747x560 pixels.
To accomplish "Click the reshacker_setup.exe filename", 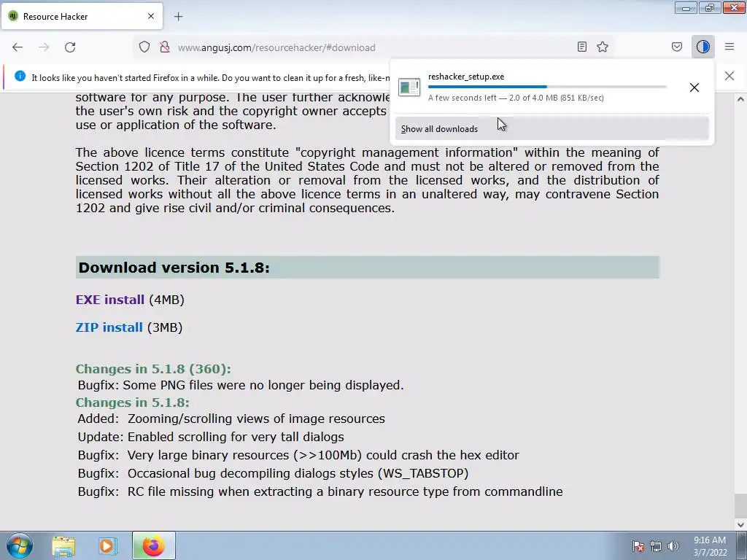I will pyautogui.click(x=466, y=77).
